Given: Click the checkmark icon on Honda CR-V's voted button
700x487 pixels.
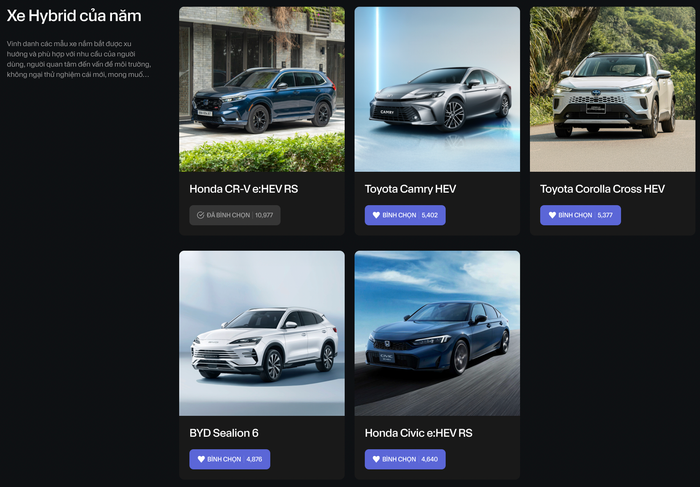Looking at the screenshot, I should [x=201, y=215].
